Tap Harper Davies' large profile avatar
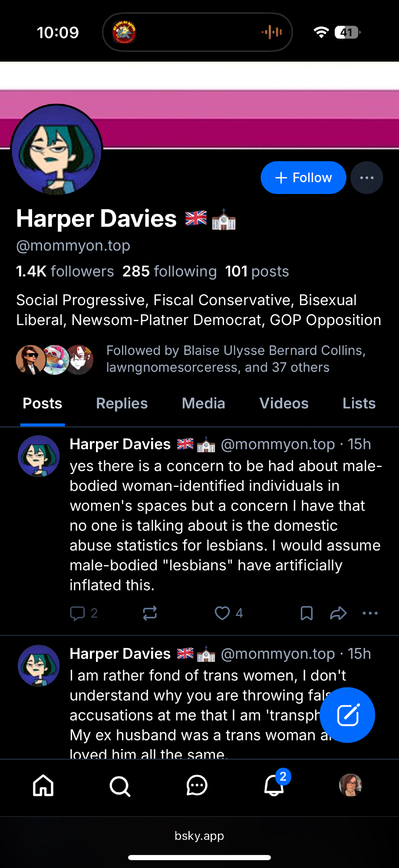The width and height of the screenshot is (399, 868). [57, 150]
